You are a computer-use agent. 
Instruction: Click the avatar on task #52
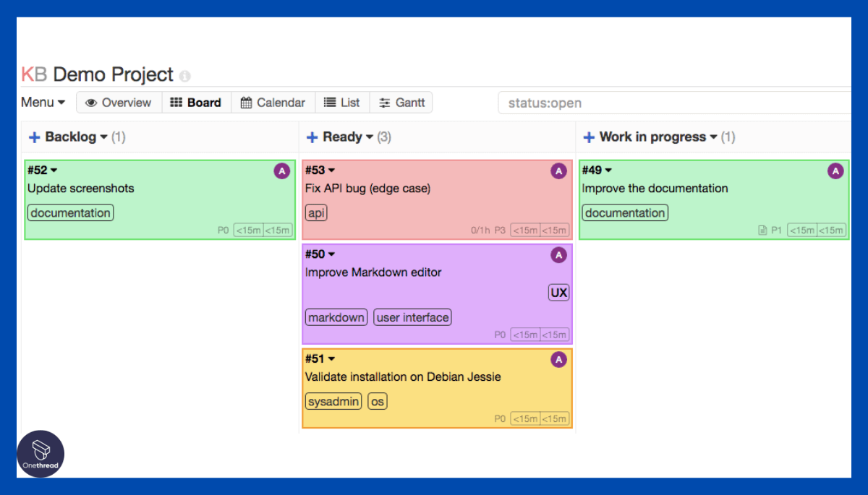[x=281, y=171]
